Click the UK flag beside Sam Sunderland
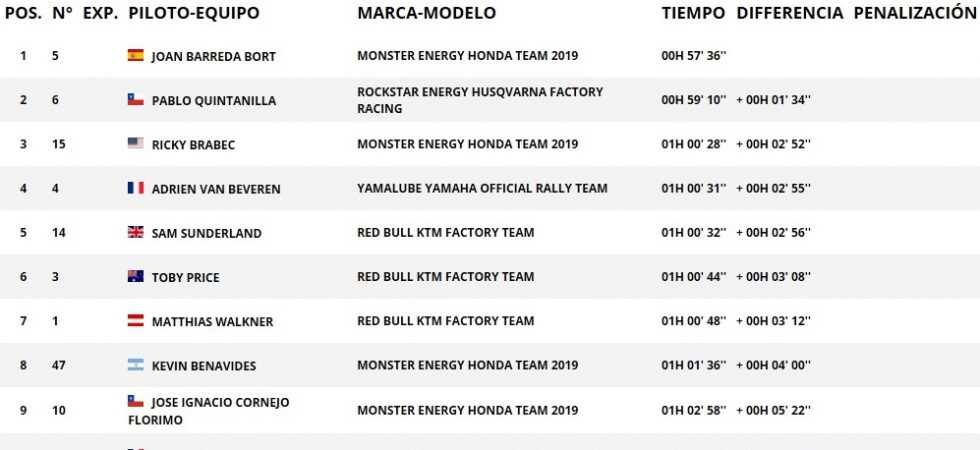 click(135, 233)
